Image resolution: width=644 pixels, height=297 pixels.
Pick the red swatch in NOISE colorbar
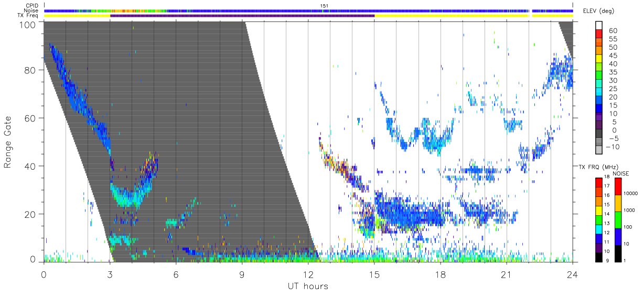pyautogui.click(x=618, y=186)
